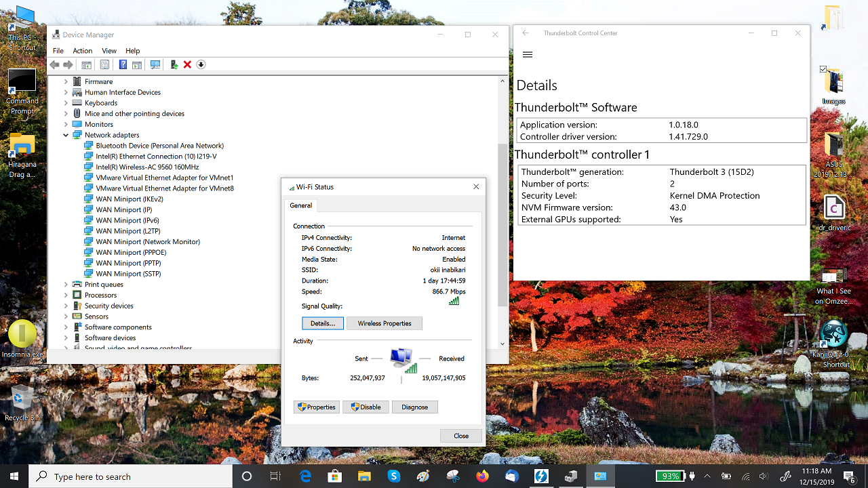Open Firefox from the taskbar
This screenshot has height=488, width=868.
coord(482,476)
